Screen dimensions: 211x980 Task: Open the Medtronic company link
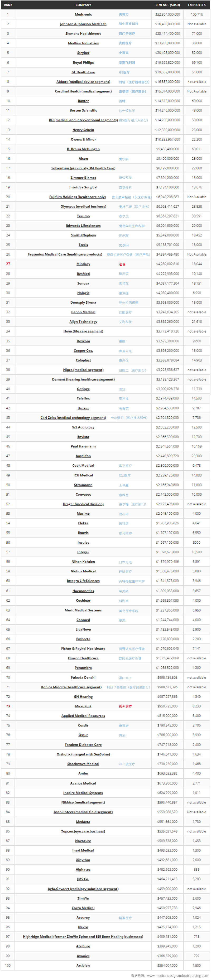pyautogui.click(x=83, y=14)
